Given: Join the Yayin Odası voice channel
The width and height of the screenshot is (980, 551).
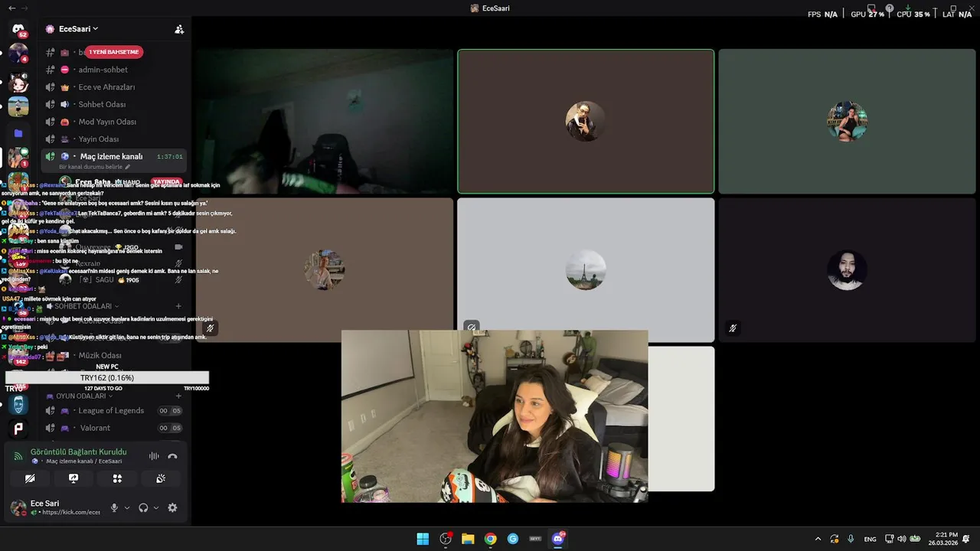Looking at the screenshot, I should point(115,139).
